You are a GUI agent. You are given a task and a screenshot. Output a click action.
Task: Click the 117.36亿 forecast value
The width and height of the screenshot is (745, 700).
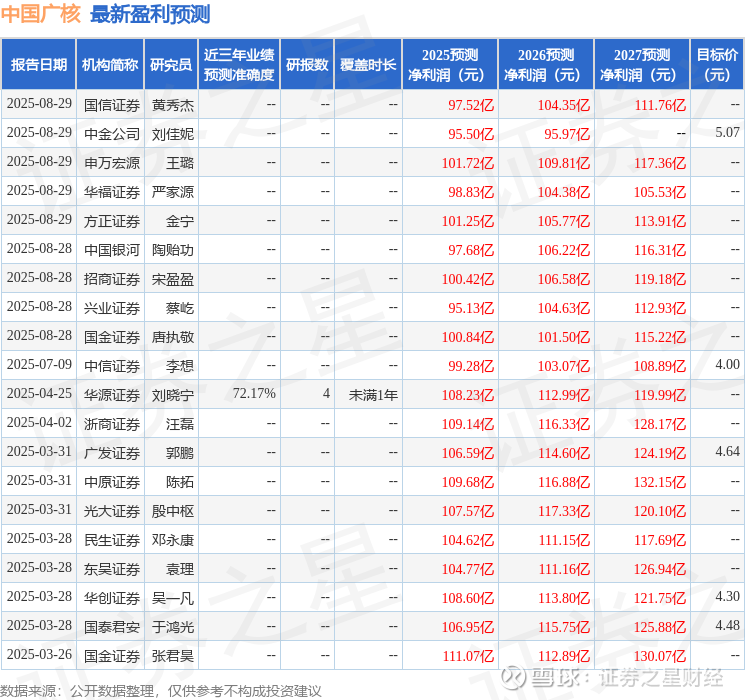click(660, 163)
